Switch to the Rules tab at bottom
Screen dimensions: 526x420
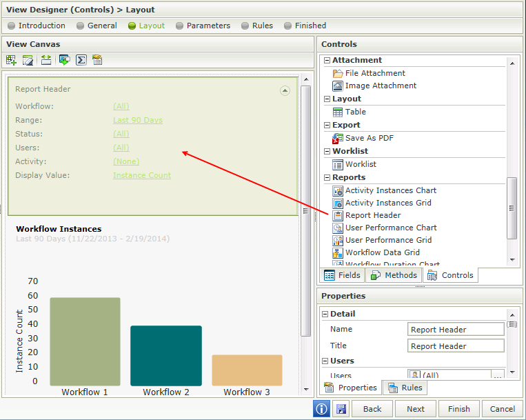405,388
